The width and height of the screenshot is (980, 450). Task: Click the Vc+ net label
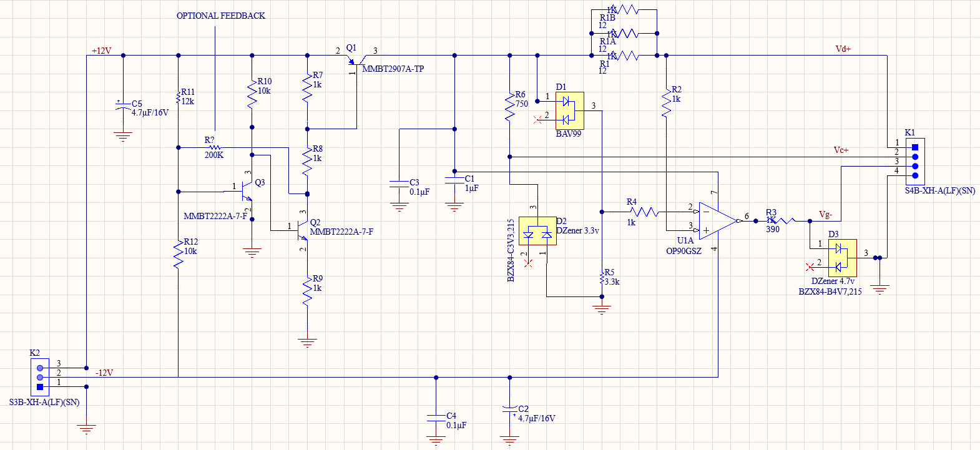(841, 150)
